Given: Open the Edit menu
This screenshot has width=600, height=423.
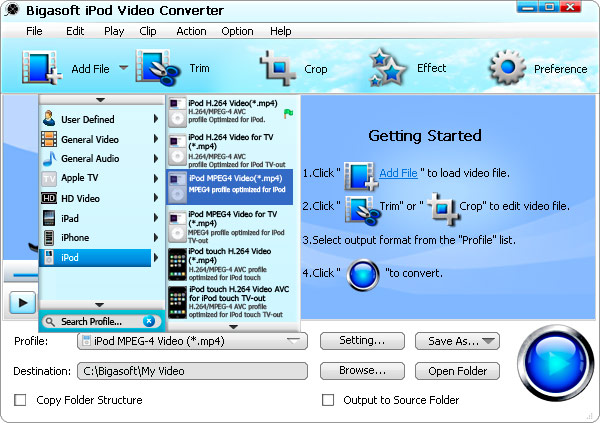Looking at the screenshot, I should pyautogui.click(x=75, y=31).
